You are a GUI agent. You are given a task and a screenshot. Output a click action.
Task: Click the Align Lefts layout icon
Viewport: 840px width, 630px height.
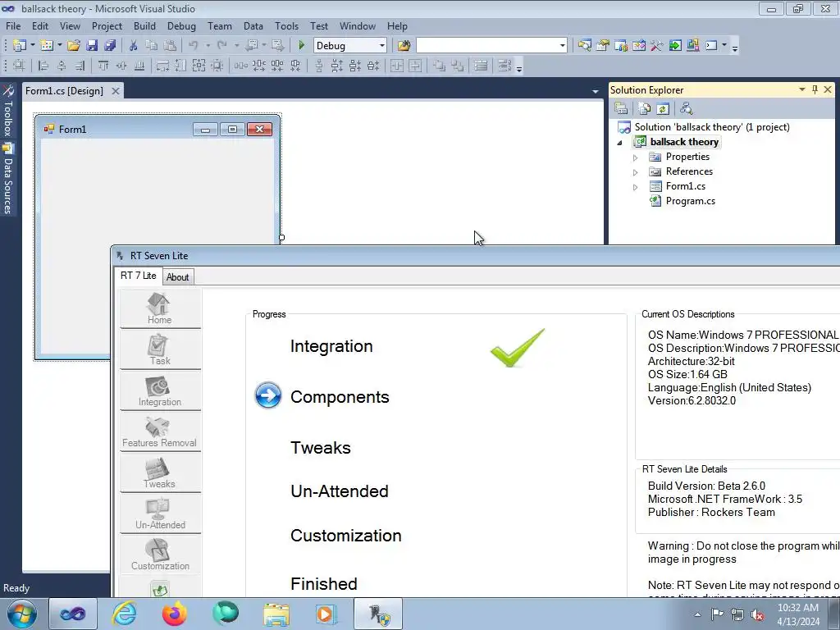coord(43,66)
